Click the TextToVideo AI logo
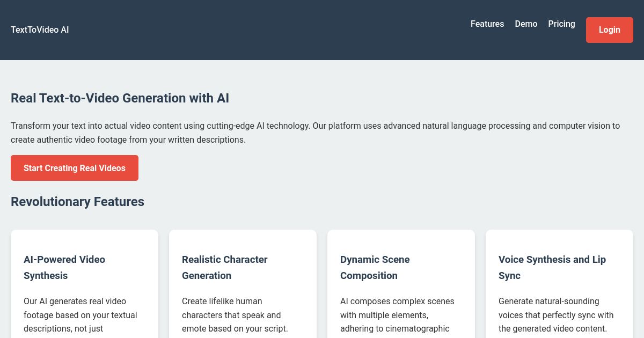This screenshot has width=644, height=338. pos(40,30)
